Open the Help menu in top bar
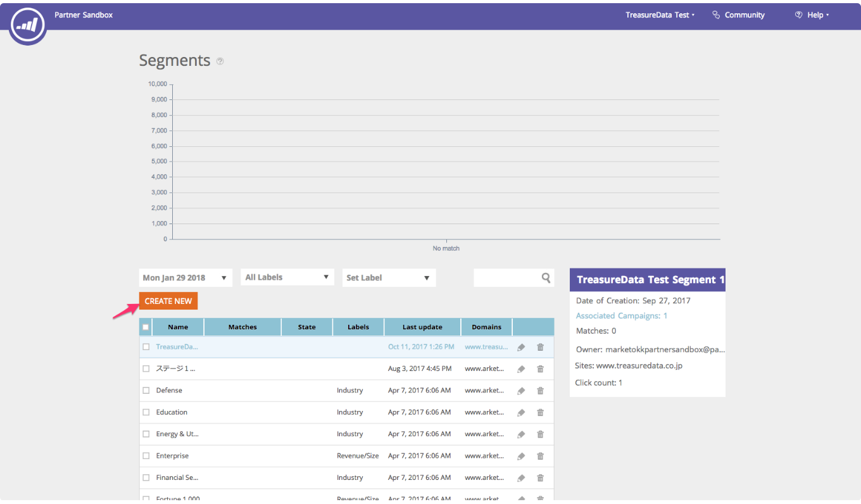The height and width of the screenshot is (504, 861). click(813, 15)
